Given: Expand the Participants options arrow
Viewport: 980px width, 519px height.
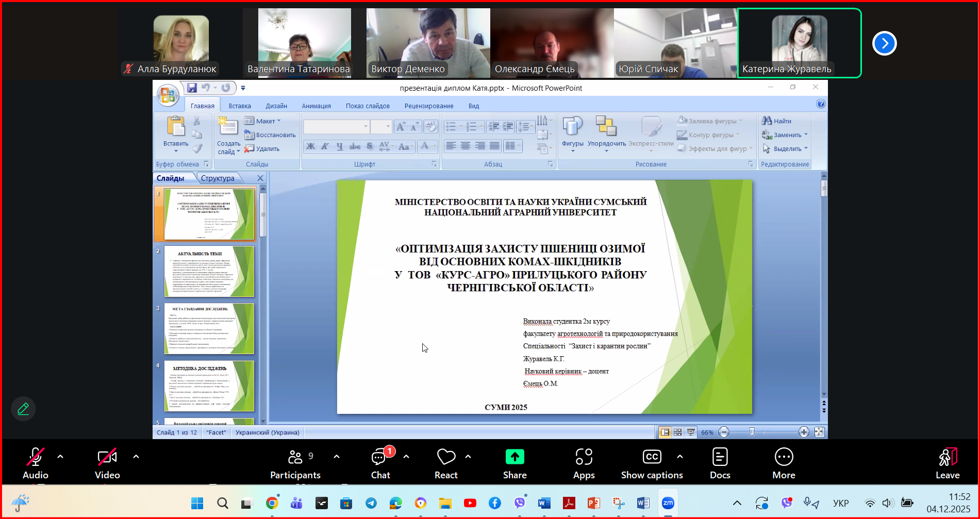Looking at the screenshot, I should coord(337,457).
